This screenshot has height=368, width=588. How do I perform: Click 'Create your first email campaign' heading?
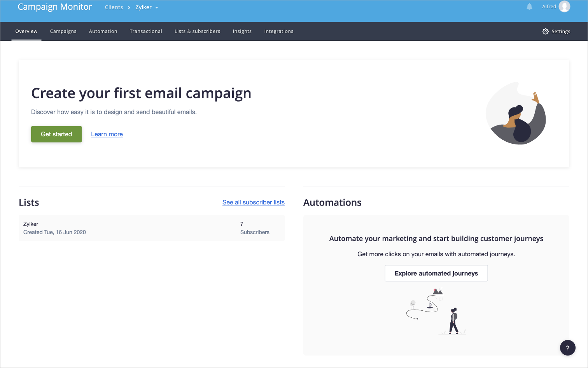pos(141,93)
